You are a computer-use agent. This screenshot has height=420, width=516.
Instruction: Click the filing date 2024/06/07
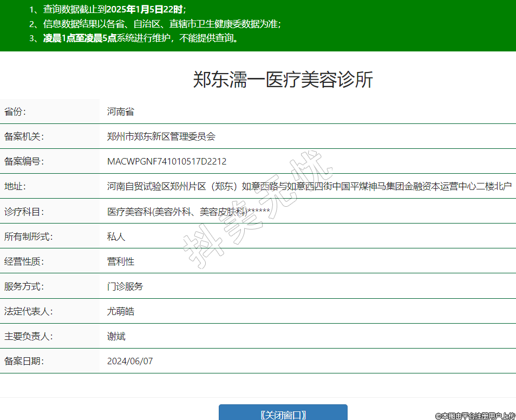point(130,361)
